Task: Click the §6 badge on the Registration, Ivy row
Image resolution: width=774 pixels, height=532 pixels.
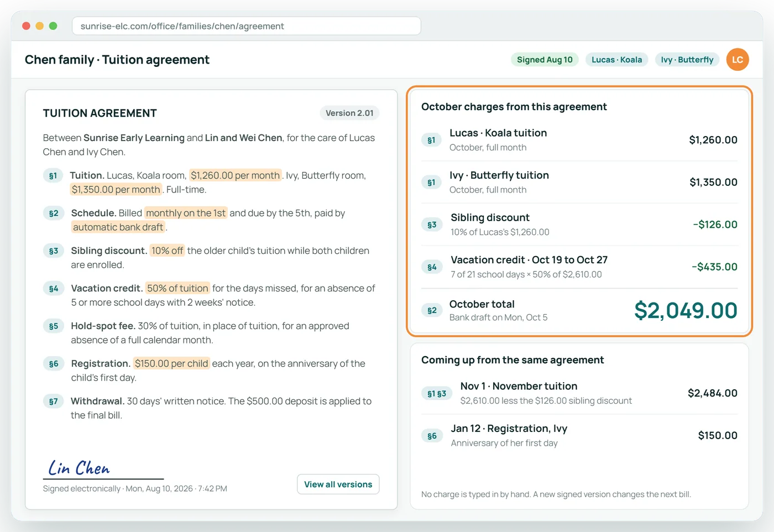Action: (432, 436)
